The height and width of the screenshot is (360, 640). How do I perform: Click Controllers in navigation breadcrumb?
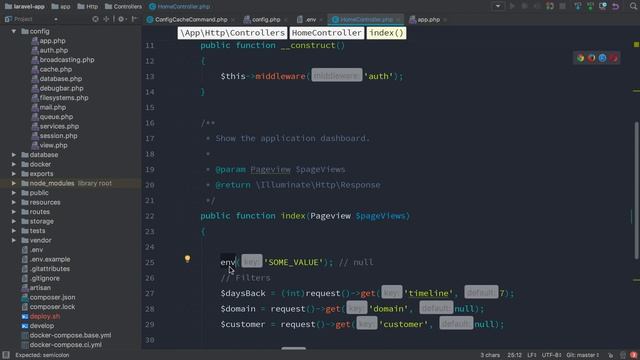(123, 6)
